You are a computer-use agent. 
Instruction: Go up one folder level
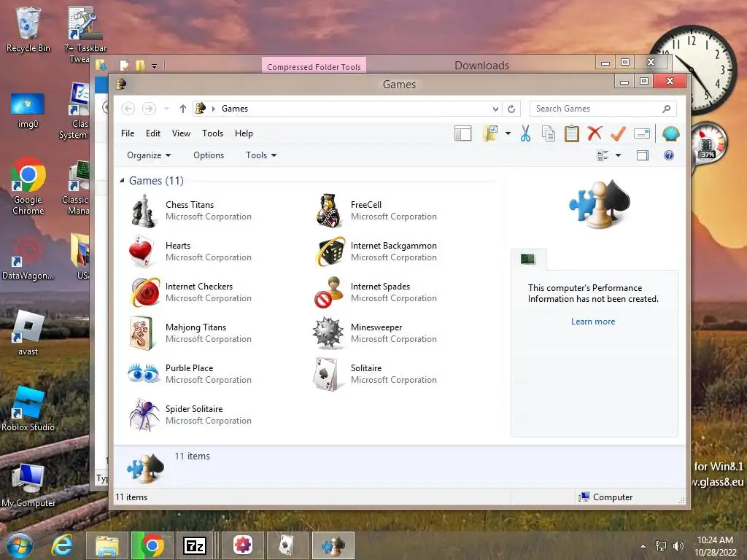pyautogui.click(x=183, y=109)
